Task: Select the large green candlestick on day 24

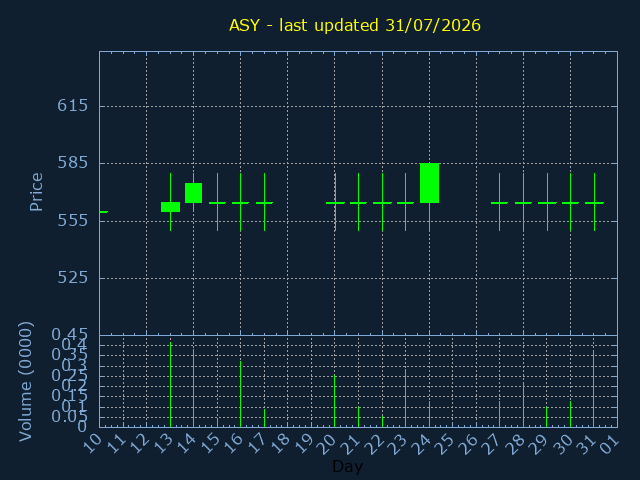Action: (429, 183)
